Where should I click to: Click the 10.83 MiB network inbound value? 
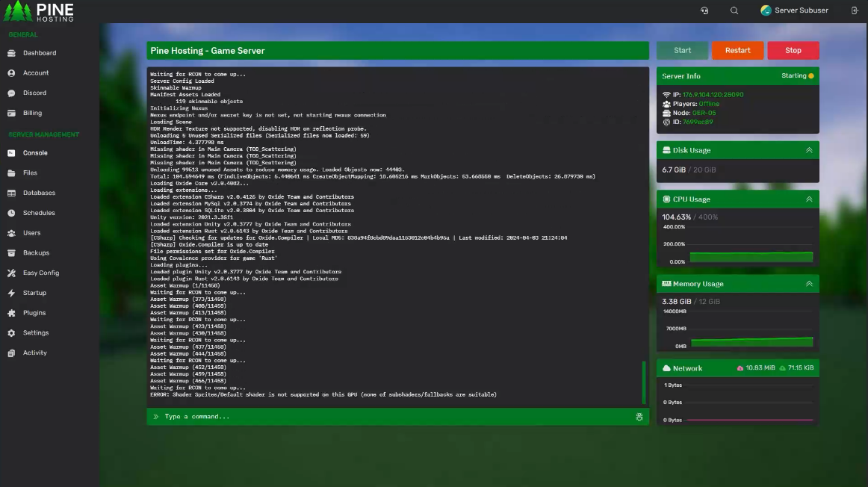point(760,368)
